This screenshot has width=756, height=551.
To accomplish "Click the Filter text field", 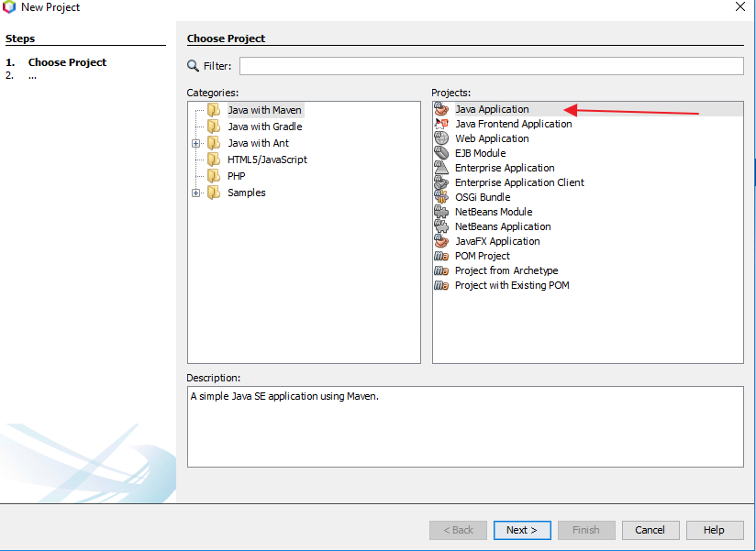I will click(491, 66).
